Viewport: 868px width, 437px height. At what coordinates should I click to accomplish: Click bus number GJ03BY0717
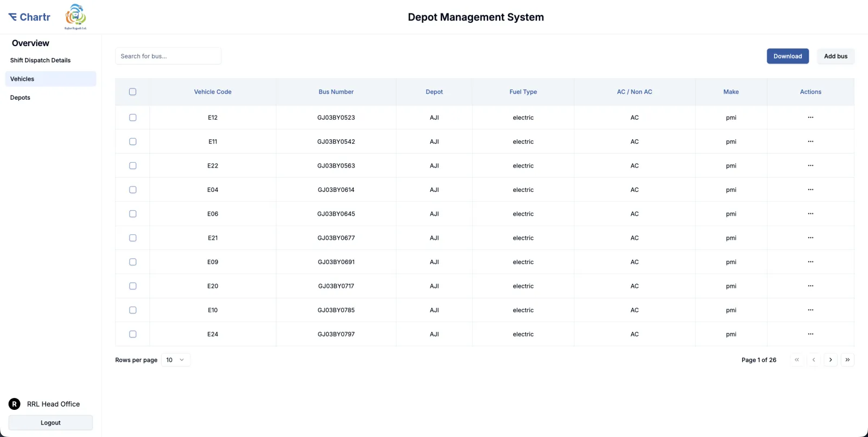pos(336,286)
